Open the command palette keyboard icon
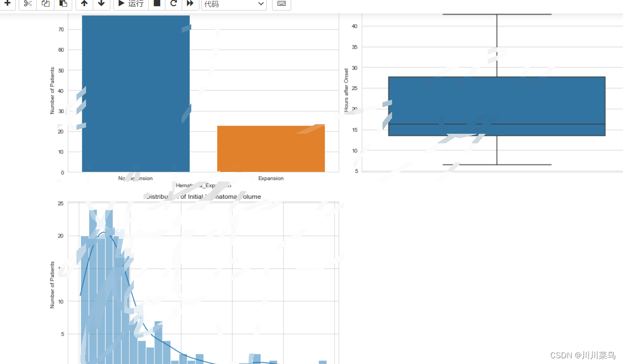This screenshot has height=364, width=623. [x=282, y=3]
